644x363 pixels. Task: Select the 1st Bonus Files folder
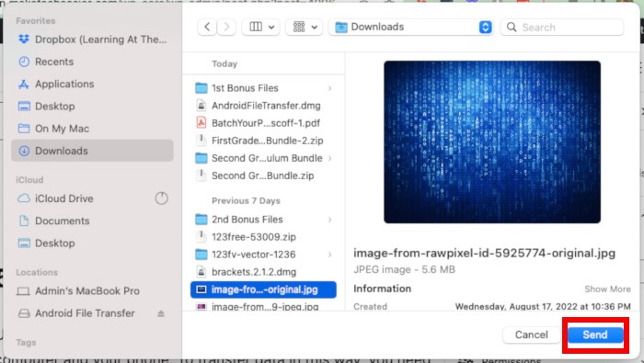tap(263, 88)
